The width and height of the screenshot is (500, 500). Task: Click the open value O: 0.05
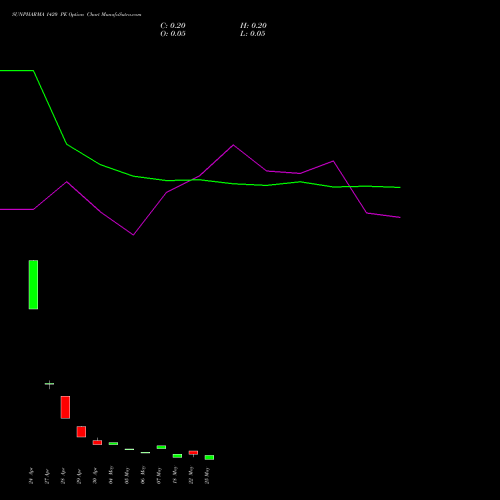pyautogui.click(x=173, y=34)
